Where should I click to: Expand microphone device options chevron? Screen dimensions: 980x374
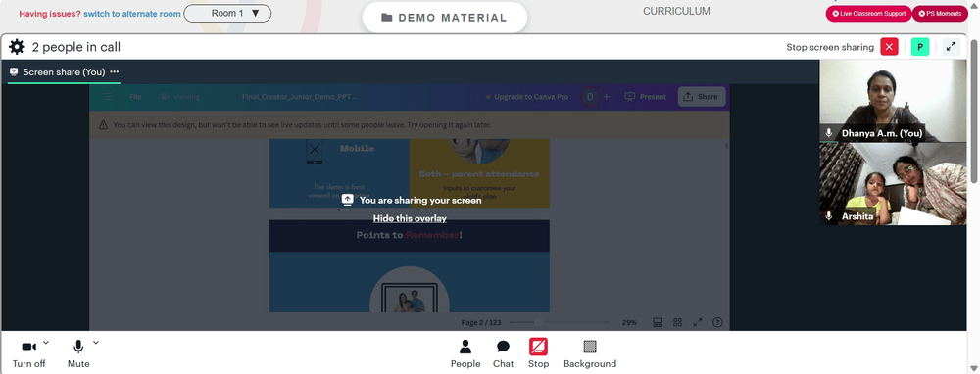[x=96, y=342]
